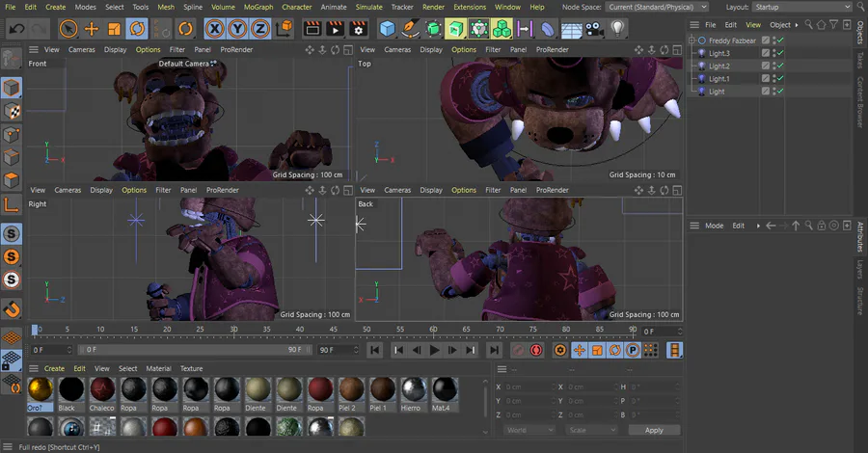The width and height of the screenshot is (868, 453).
Task: Open the Spline Pen tool
Action: click(x=410, y=28)
